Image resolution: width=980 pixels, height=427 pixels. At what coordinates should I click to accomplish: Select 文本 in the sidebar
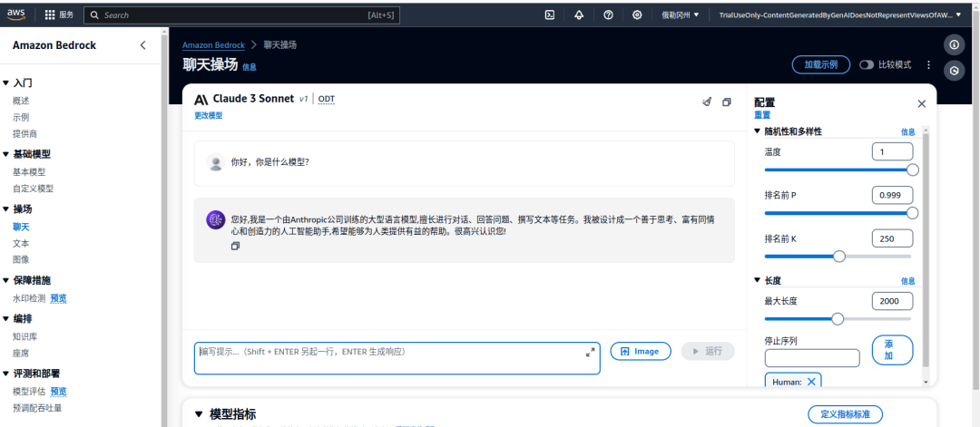(21, 243)
